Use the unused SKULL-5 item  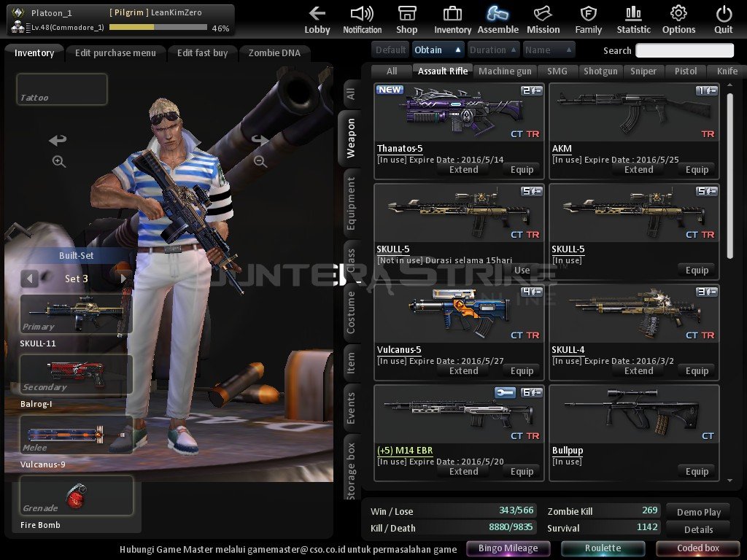522,270
